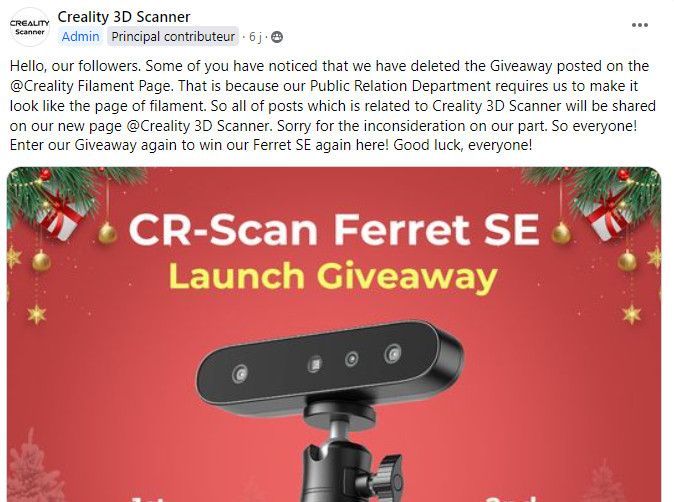Open the post via the 6 j timestamp
This screenshot has height=502, width=674.
tap(255, 37)
